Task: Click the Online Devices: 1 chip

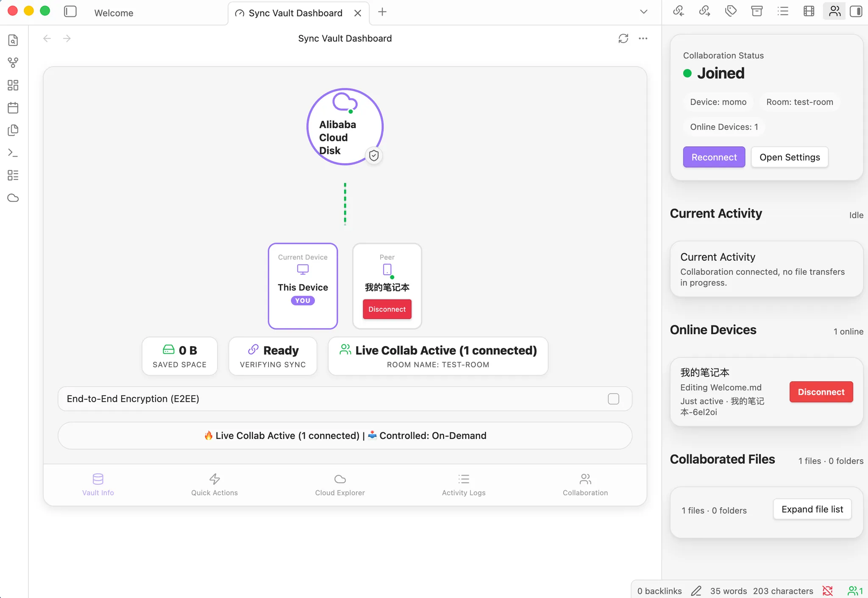Action: click(x=724, y=127)
